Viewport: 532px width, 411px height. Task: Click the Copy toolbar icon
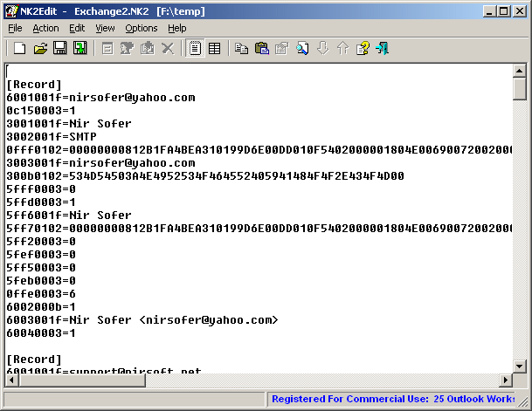[x=242, y=48]
